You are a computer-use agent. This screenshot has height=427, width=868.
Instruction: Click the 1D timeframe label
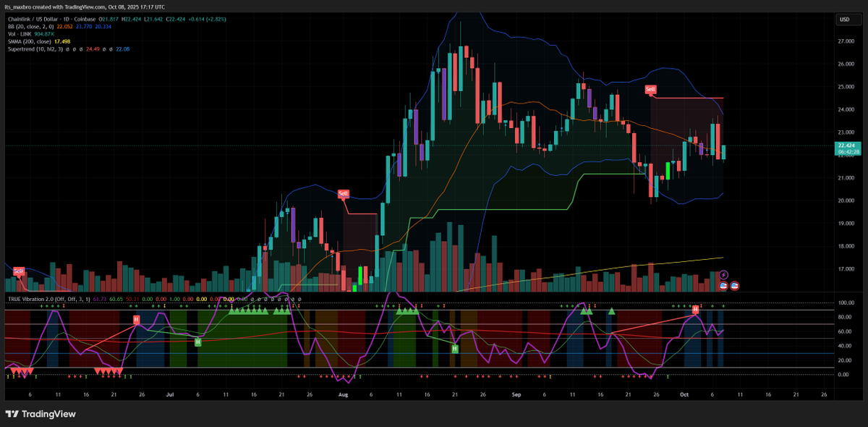[x=67, y=19]
